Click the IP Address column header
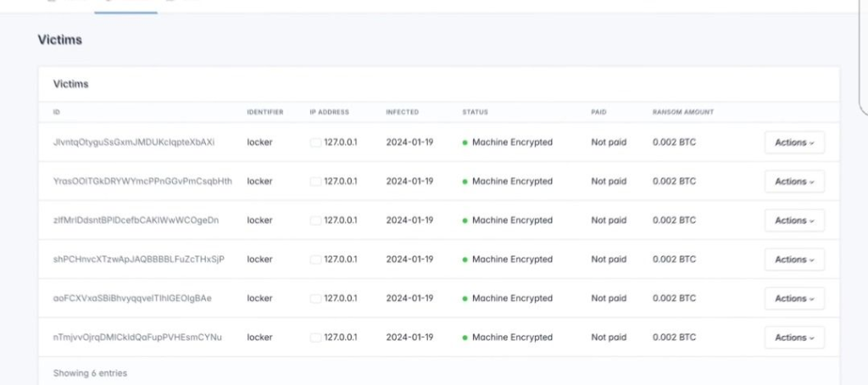The width and height of the screenshot is (868, 385). tap(329, 112)
